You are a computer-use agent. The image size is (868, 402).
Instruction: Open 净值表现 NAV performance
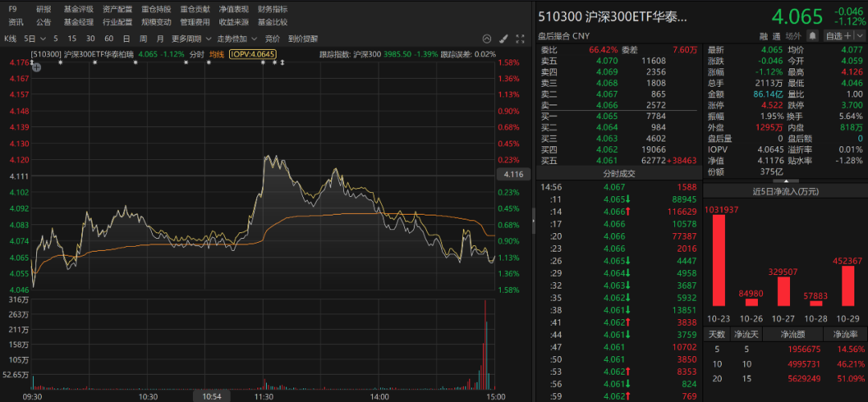(234, 10)
